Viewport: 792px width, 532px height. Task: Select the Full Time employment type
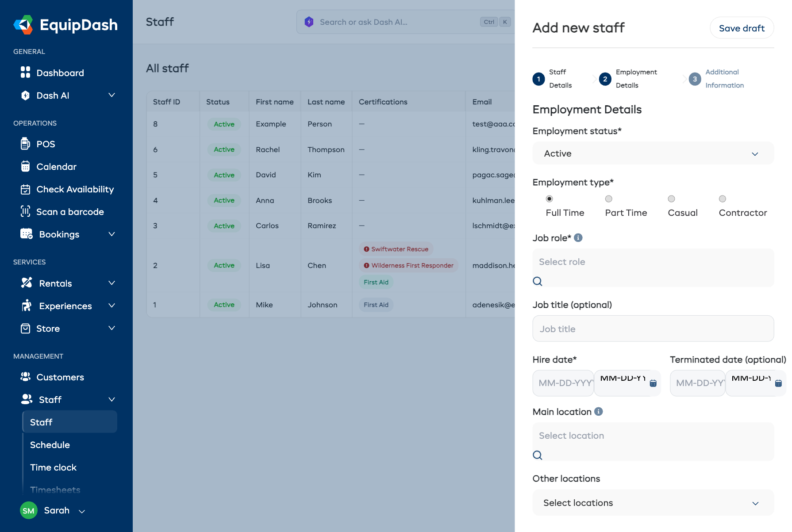(550, 199)
